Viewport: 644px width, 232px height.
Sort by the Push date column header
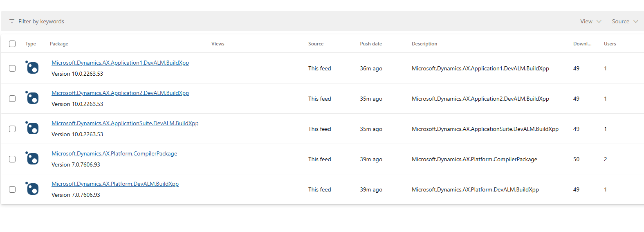click(x=371, y=44)
